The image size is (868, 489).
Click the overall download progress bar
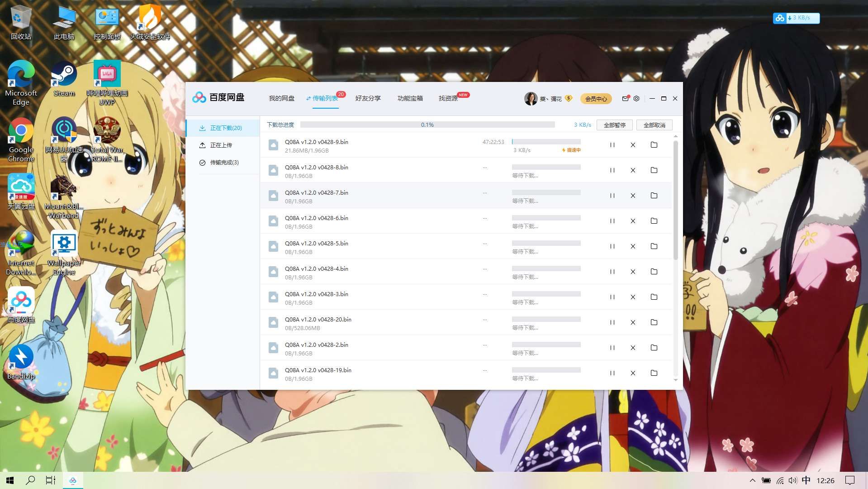point(427,125)
